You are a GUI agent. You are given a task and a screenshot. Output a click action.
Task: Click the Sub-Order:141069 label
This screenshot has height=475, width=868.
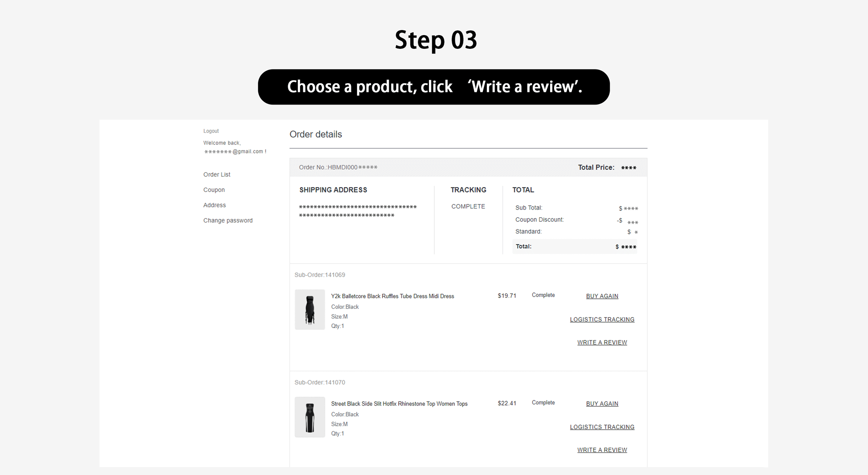320,275
